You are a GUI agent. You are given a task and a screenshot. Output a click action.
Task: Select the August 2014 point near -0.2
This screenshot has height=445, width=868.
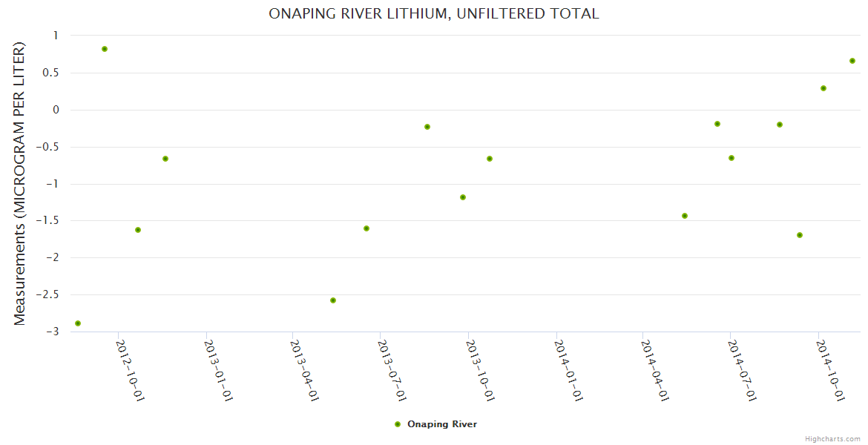tap(780, 125)
